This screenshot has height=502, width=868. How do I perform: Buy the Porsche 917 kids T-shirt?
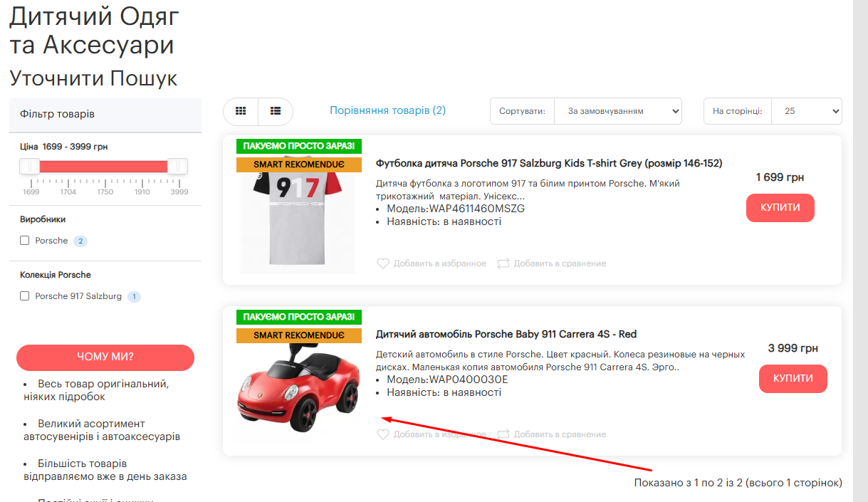point(780,208)
